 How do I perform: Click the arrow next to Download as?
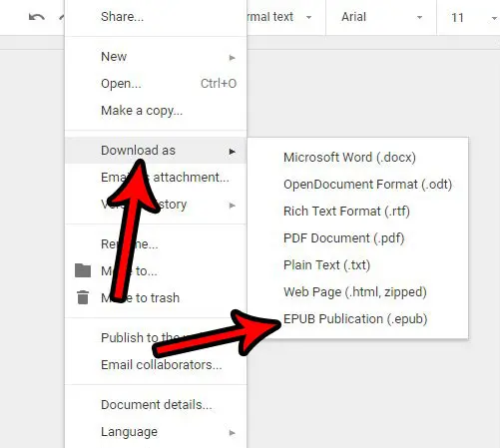click(233, 152)
